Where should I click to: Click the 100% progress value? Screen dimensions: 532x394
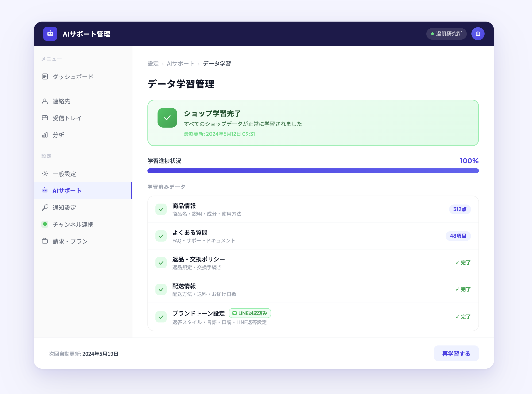469,161
